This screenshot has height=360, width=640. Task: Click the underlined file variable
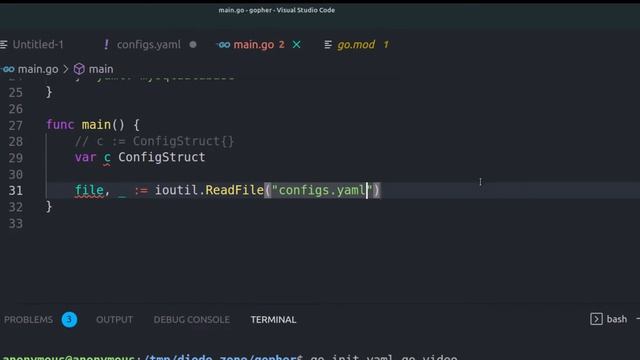pos(89,190)
